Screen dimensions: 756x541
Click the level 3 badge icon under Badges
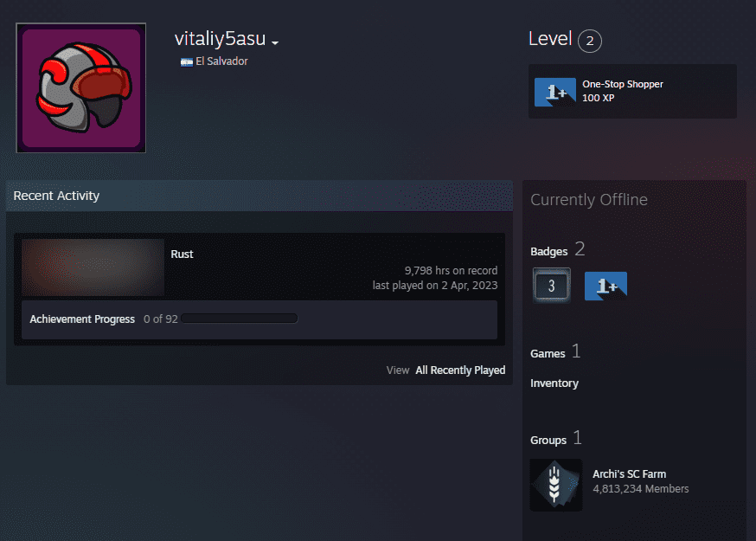(x=552, y=286)
